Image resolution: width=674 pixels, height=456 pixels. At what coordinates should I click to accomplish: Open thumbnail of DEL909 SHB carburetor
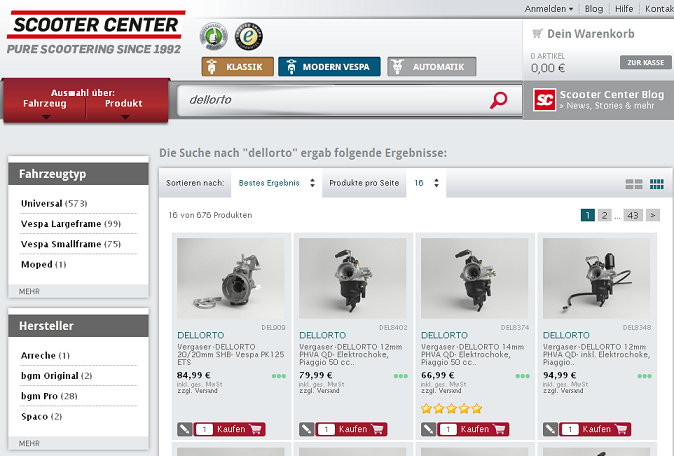231,278
